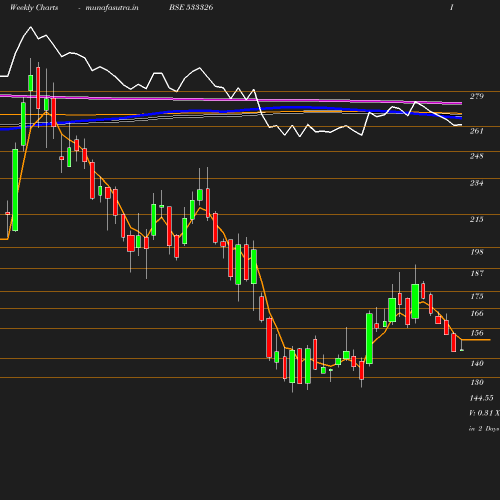The height and width of the screenshot is (500, 500).
Task: Select the 279 price axis label
Action: (x=477, y=96)
